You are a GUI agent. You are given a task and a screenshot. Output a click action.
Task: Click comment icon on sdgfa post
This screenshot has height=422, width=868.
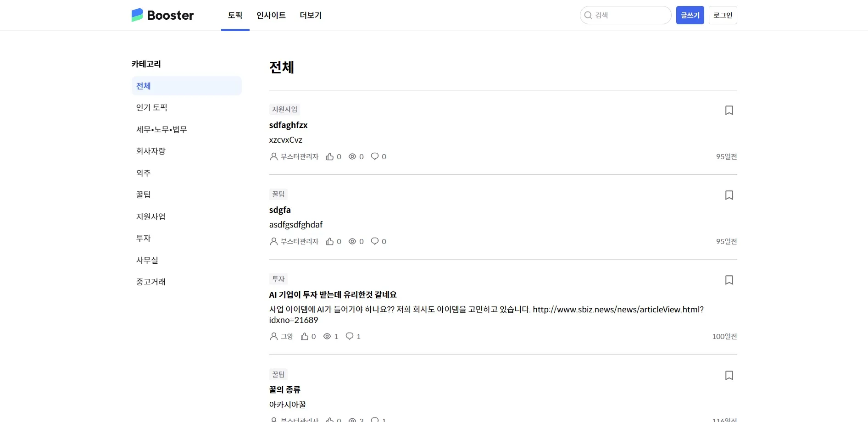tap(375, 241)
